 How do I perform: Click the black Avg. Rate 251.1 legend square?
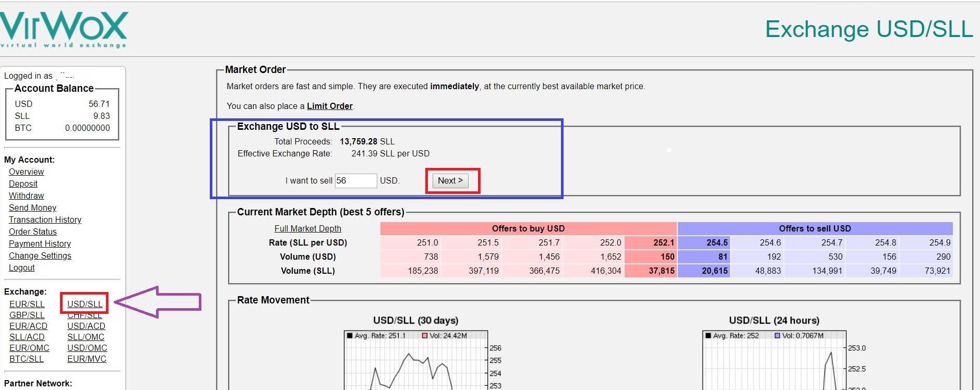(350, 336)
